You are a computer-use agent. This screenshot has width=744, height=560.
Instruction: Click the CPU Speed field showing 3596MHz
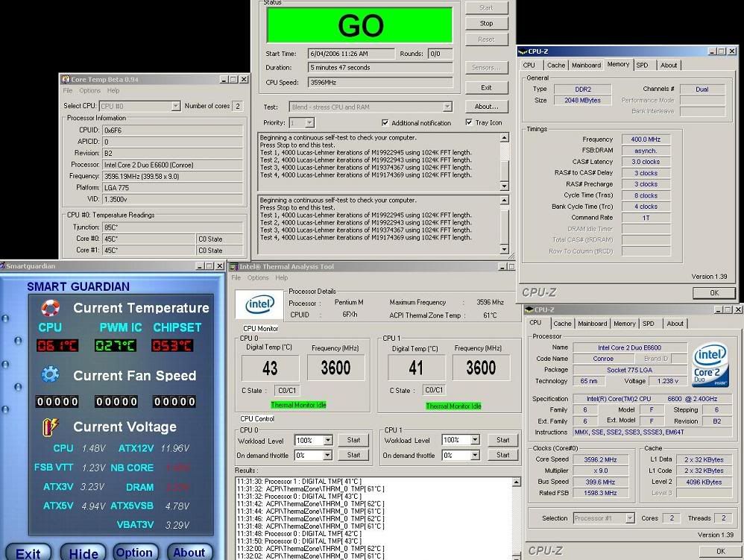[x=380, y=83]
